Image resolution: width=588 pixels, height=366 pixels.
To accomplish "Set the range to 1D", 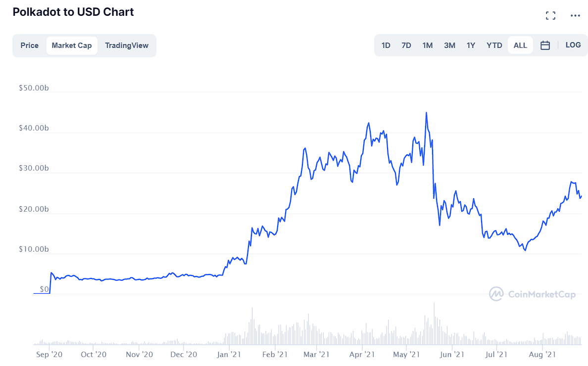I will [x=386, y=46].
